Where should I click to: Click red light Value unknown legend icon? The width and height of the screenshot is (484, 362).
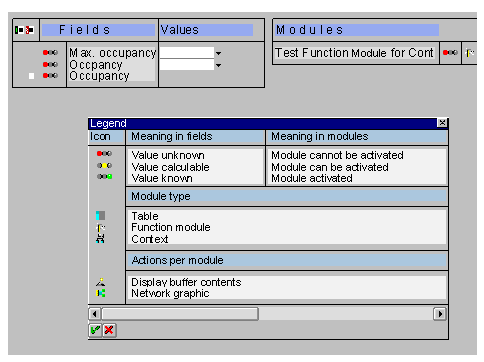point(104,154)
